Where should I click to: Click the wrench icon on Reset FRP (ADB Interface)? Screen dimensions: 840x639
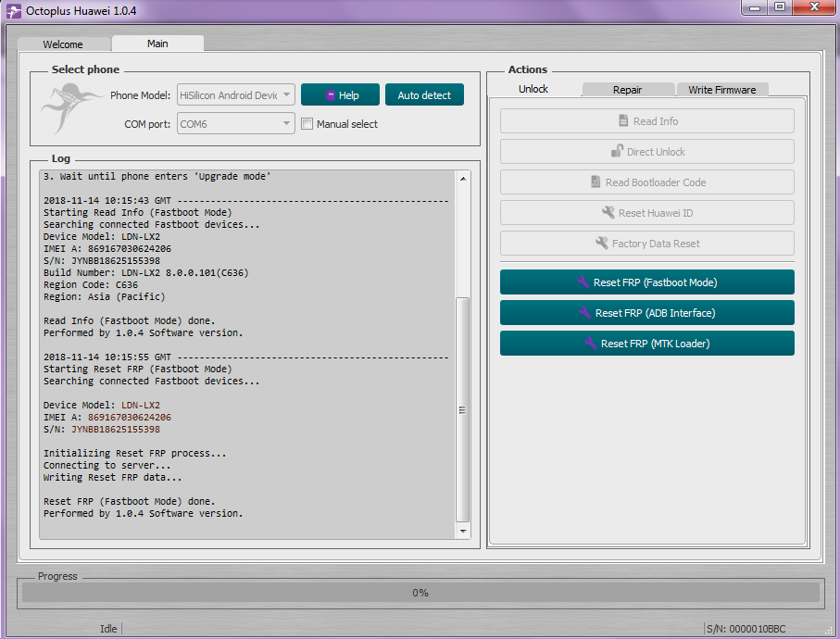click(x=584, y=313)
